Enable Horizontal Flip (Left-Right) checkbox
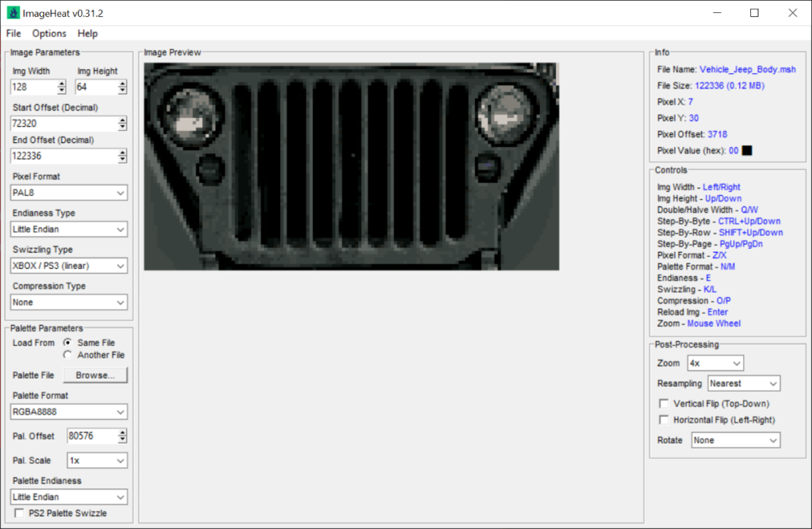The image size is (812, 529). (x=664, y=419)
